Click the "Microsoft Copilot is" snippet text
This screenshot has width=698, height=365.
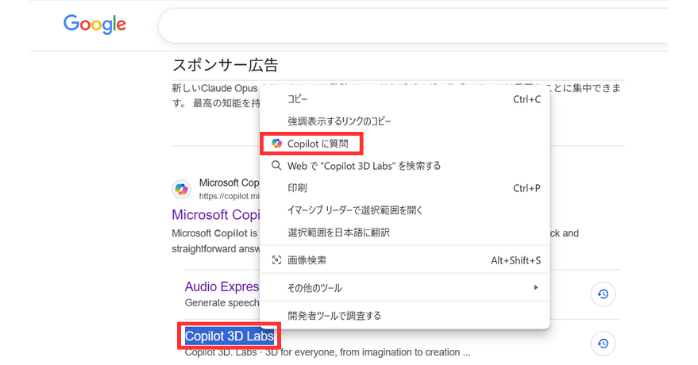(215, 233)
